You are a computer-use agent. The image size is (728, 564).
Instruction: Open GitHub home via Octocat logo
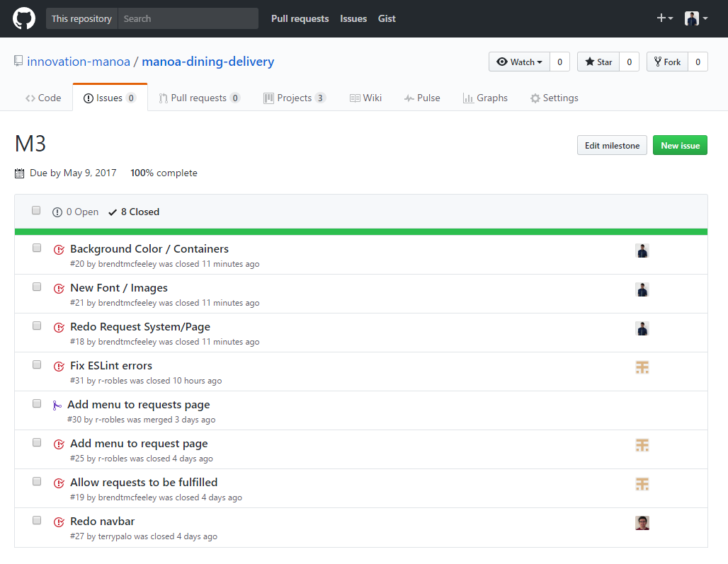pos(23,18)
